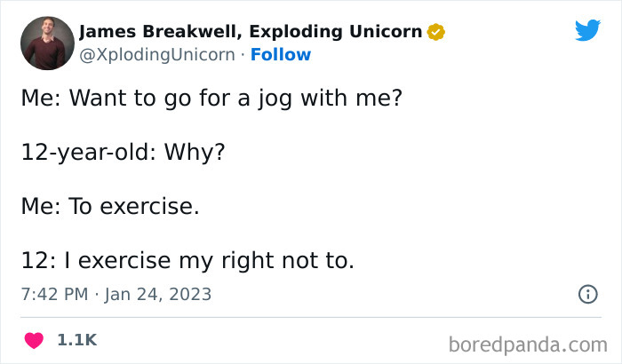The image size is (622, 364).
Task: Open James Breakwell's profile photo
Action: click(47, 44)
